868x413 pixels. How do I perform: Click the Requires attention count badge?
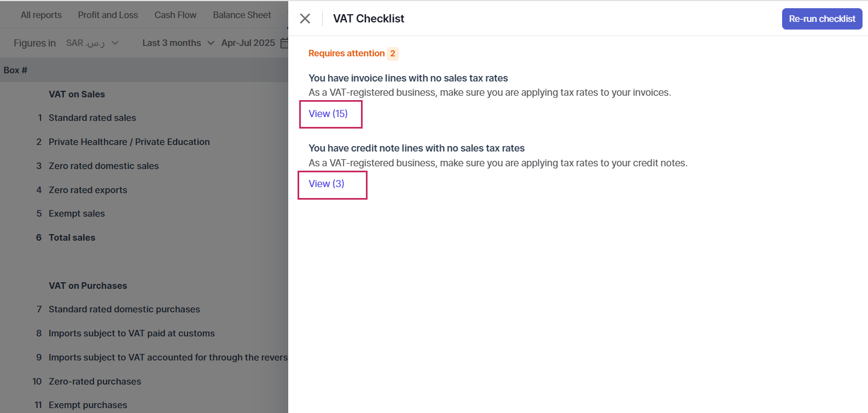pos(393,54)
